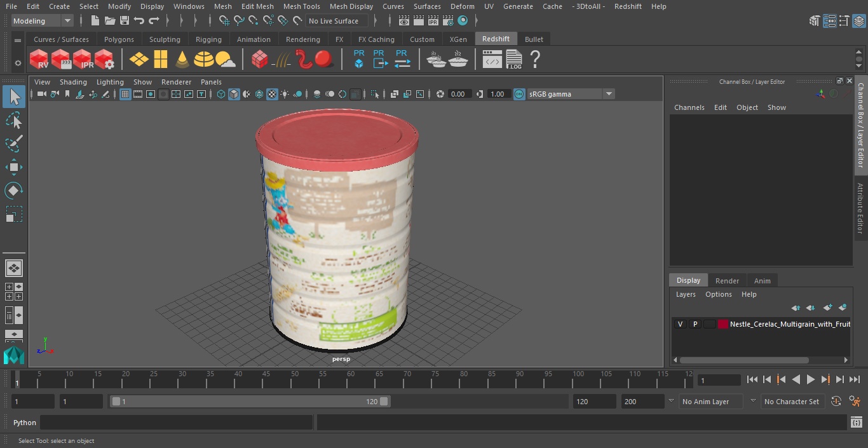Viewport: 868px width, 448px height.
Task: Toggle layer playback P box
Action: tap(695, 324)
